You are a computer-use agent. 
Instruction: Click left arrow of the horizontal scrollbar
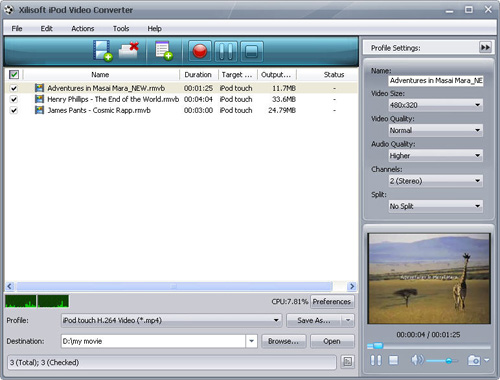coord(10,286)
